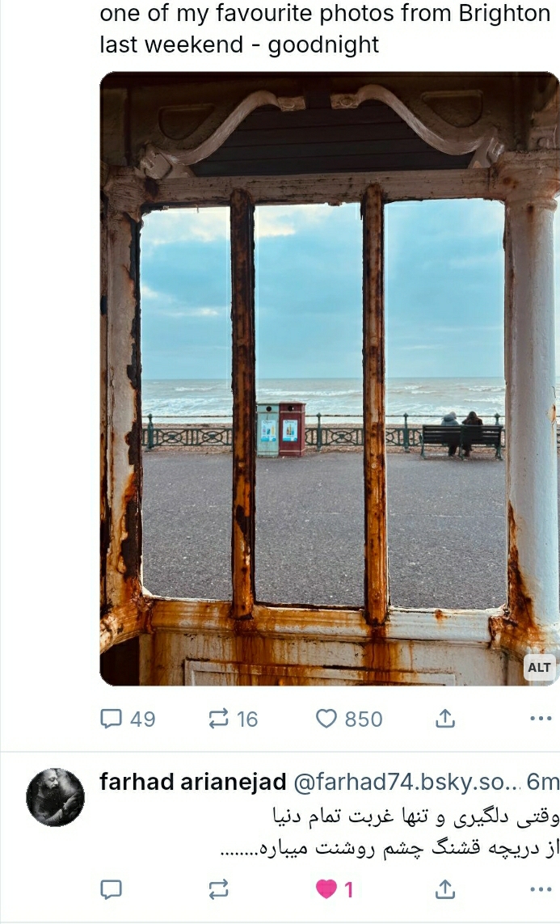Open farhad arianejad's profile name link
Image resolution: width=560 pixels, height=924 pixels.
pos(192,782)
